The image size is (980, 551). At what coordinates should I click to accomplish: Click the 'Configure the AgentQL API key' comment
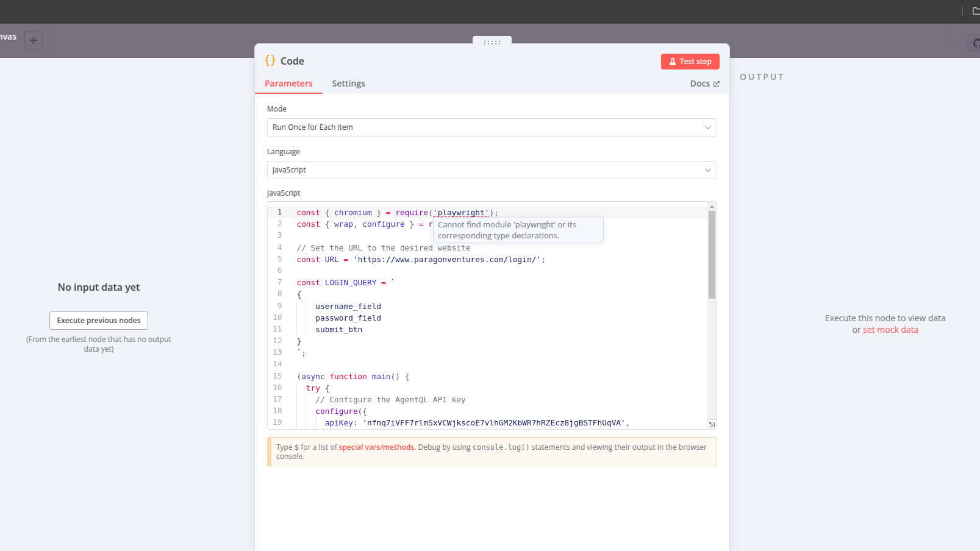pyautogui.click(x=390, y=400)
